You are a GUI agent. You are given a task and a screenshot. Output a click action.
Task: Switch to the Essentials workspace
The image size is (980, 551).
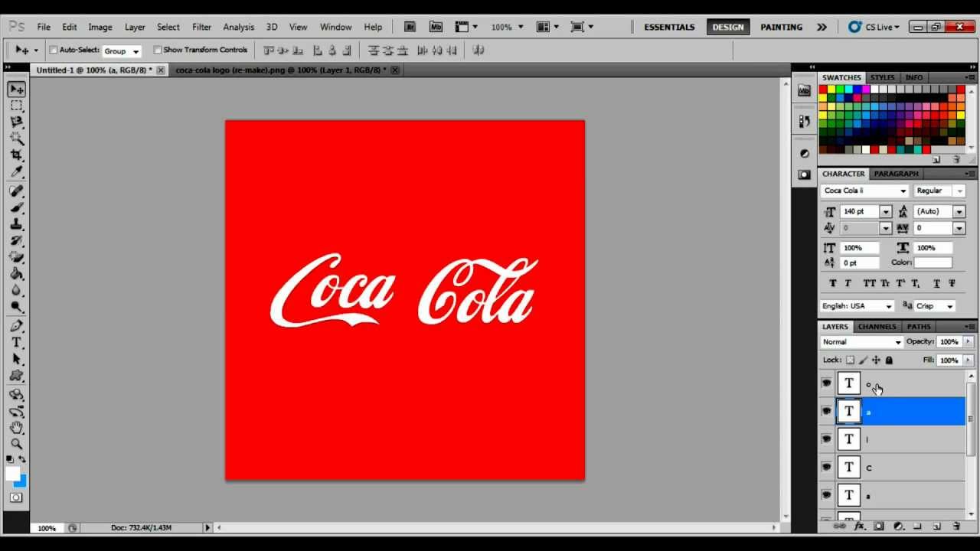pyautogui.click(x=669, y=27)
